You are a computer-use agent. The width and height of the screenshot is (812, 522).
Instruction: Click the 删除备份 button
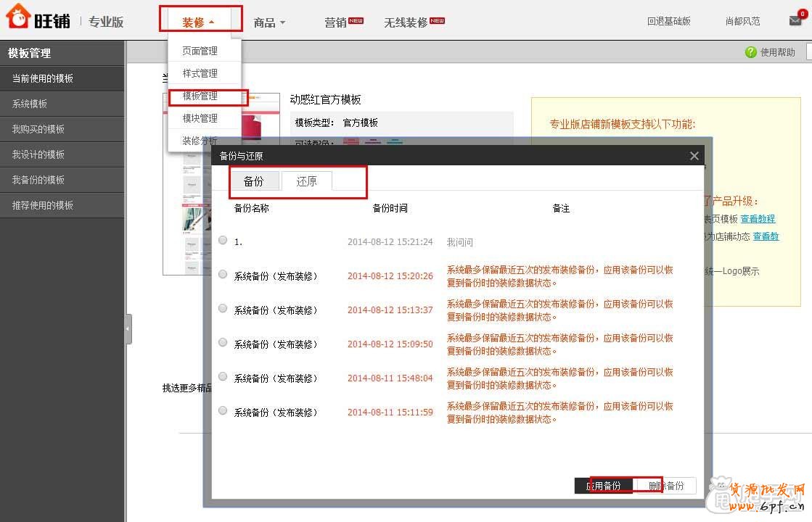pyautogui.click(x=666, y=486)
